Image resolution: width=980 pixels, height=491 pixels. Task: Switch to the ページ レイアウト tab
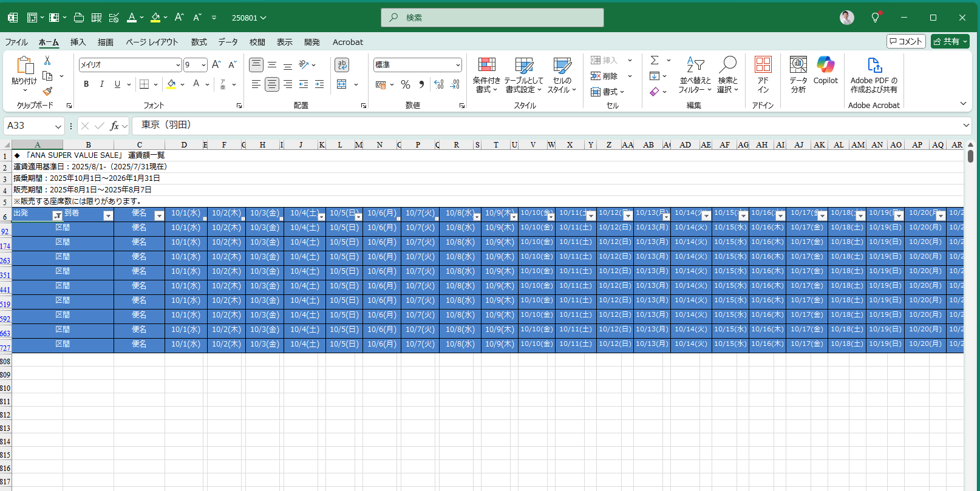click(x=152, y=42)
